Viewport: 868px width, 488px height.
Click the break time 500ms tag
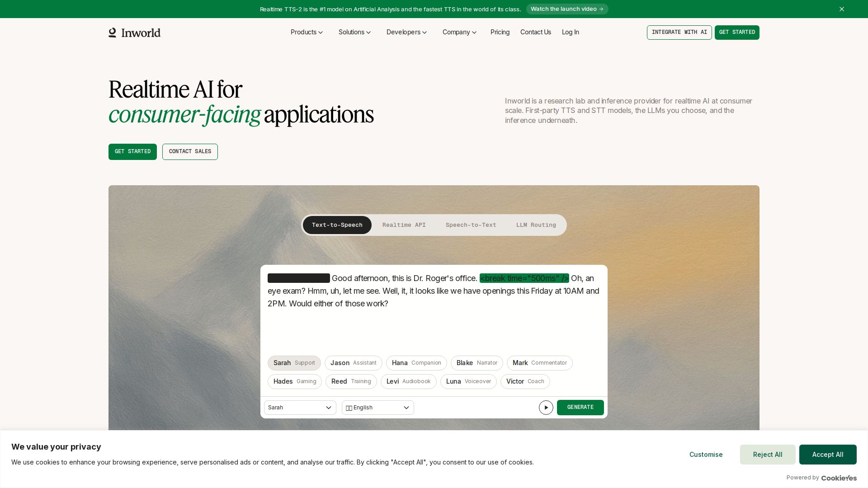[x=524, y=278]
